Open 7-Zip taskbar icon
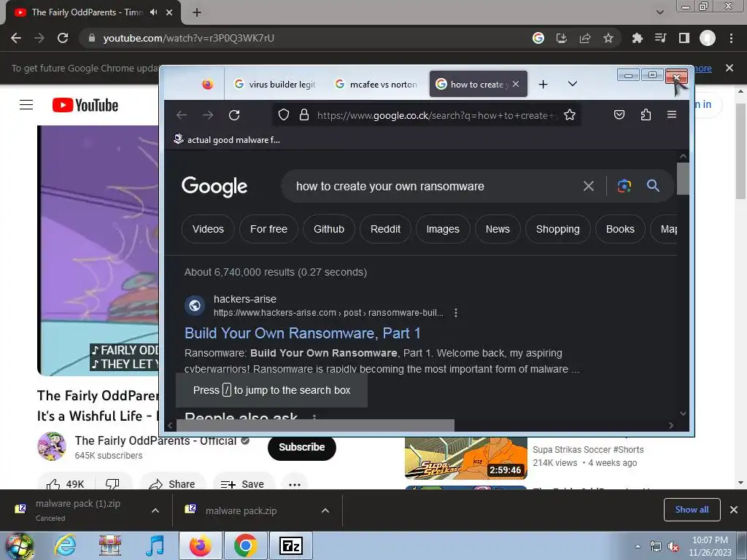This screenshot has width=747, height=560. click(291, 545)
